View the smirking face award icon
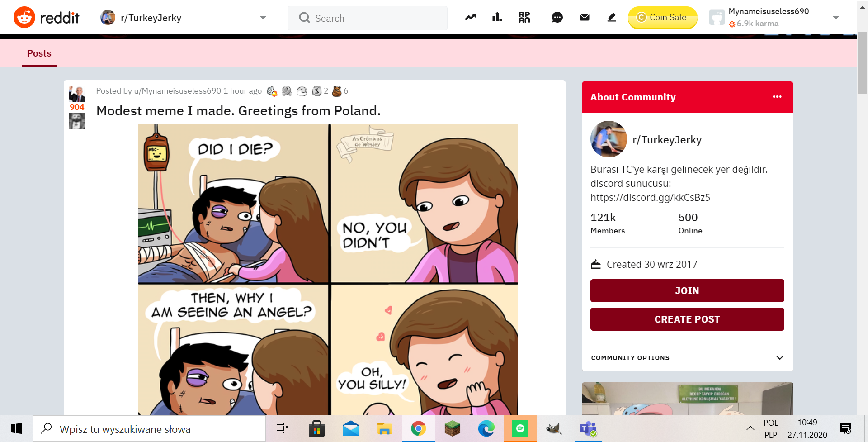This screenshot has width=868, height=442. (302, 91)
